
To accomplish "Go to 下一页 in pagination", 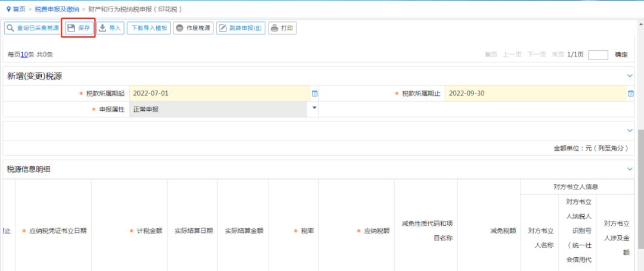I will pos(537,55).
